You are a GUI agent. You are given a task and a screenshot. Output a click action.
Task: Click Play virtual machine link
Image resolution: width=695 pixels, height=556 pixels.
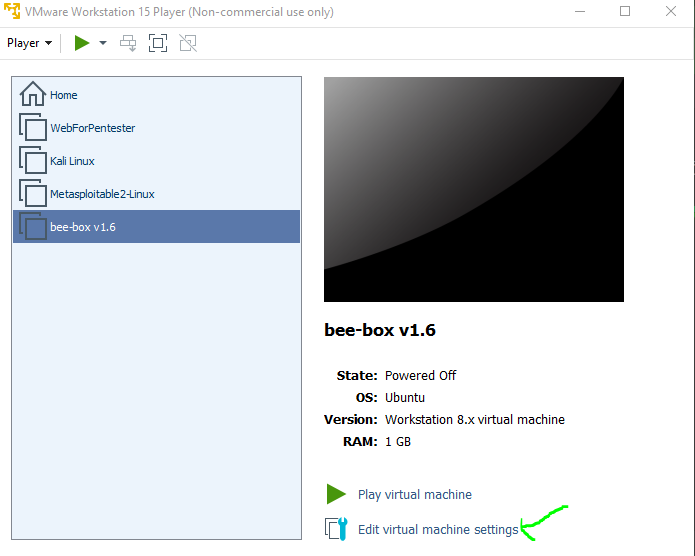[415, 494]
